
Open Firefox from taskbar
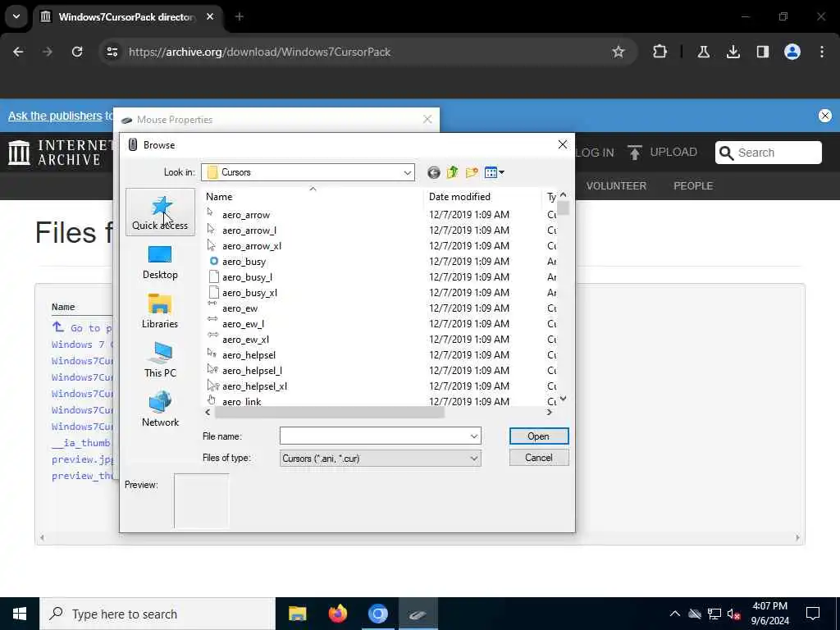[x=337, y=614]
